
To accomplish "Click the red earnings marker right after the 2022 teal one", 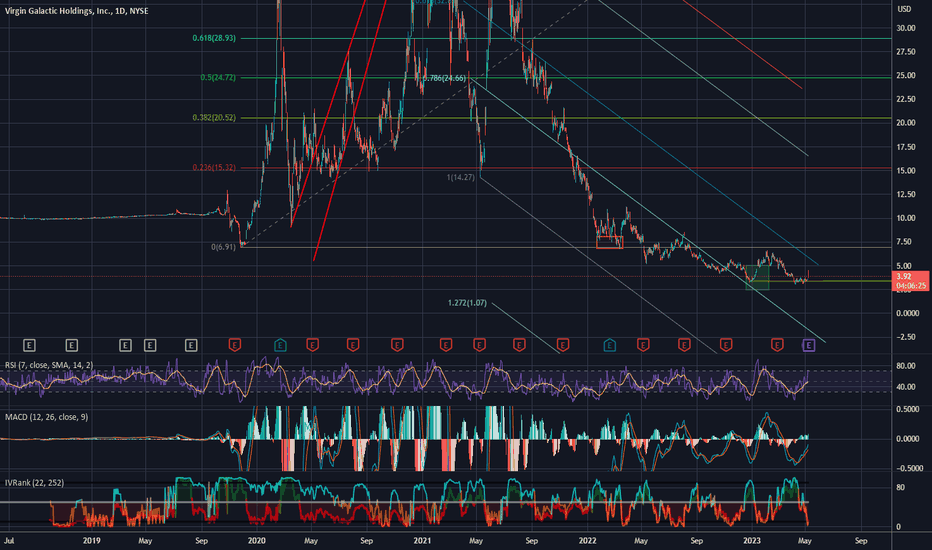I will click(643, 345).
